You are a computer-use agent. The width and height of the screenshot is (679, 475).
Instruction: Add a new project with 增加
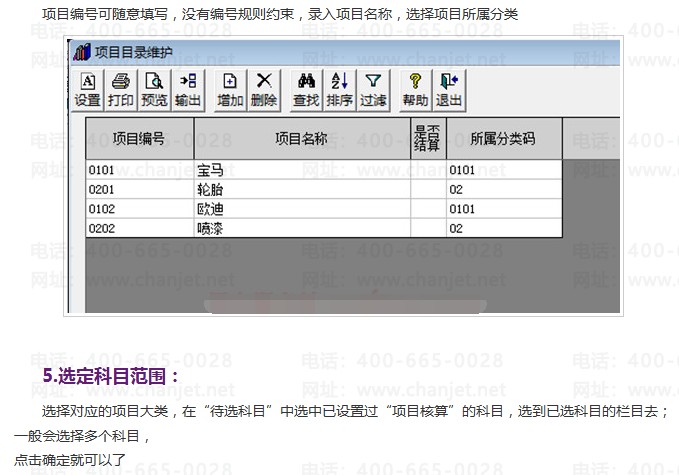(x=230, y=90)
